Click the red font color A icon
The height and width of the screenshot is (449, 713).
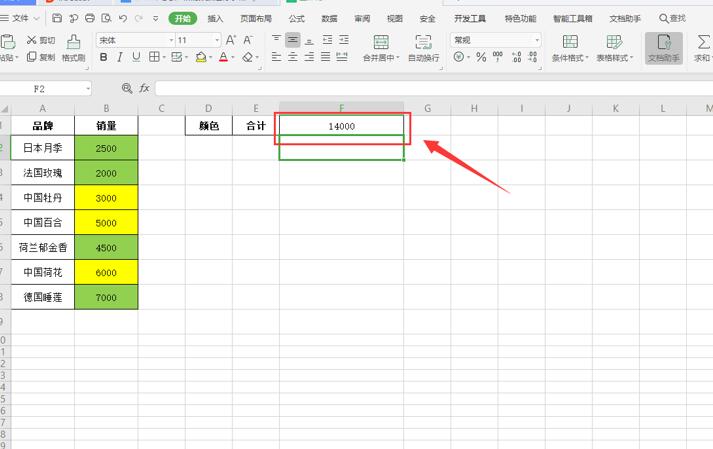click(223, 57)
